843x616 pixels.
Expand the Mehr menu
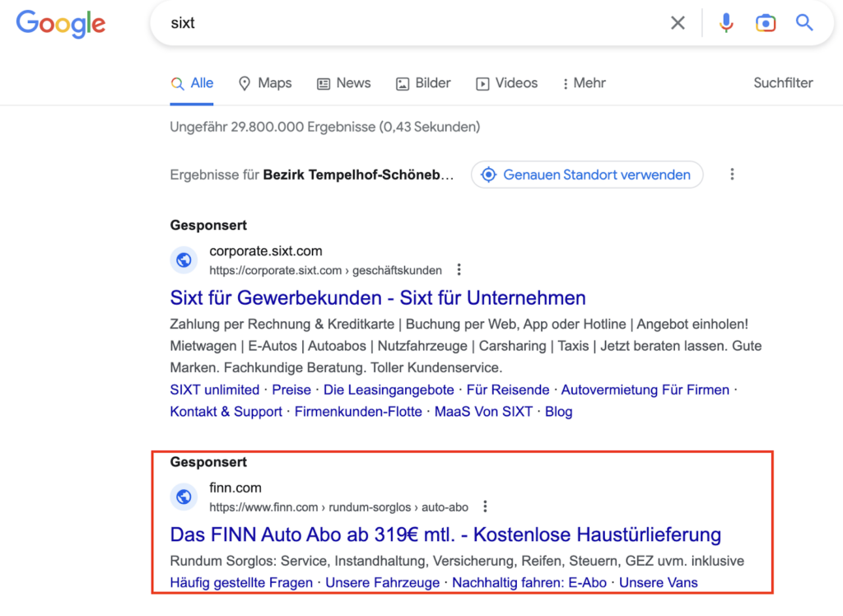point(584,83)
